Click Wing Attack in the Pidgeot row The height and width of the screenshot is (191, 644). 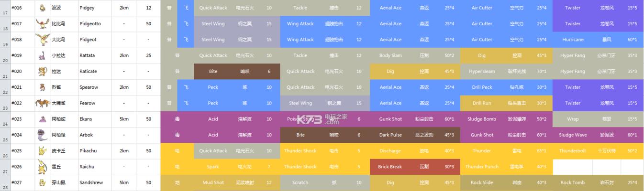pos(300,40)
